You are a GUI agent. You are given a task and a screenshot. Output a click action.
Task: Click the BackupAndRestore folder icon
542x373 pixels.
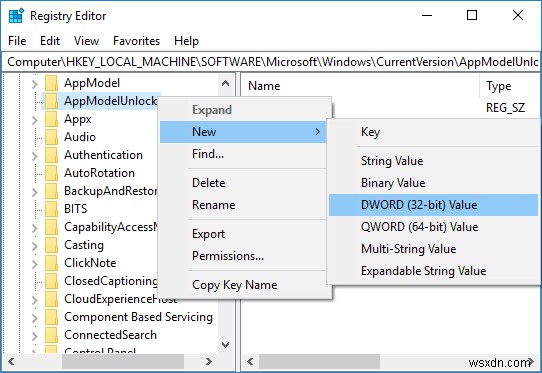coord(51,191)
